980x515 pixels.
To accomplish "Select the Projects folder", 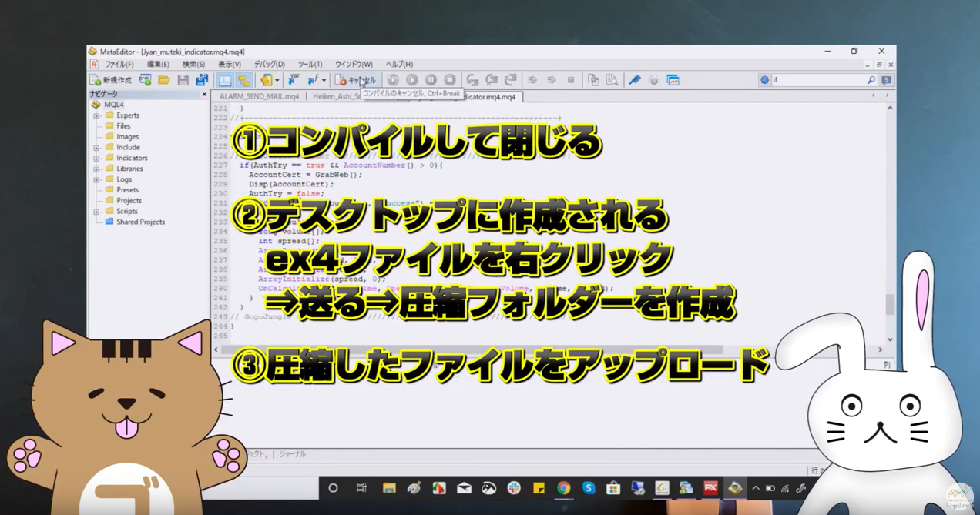I will point(129,201).
